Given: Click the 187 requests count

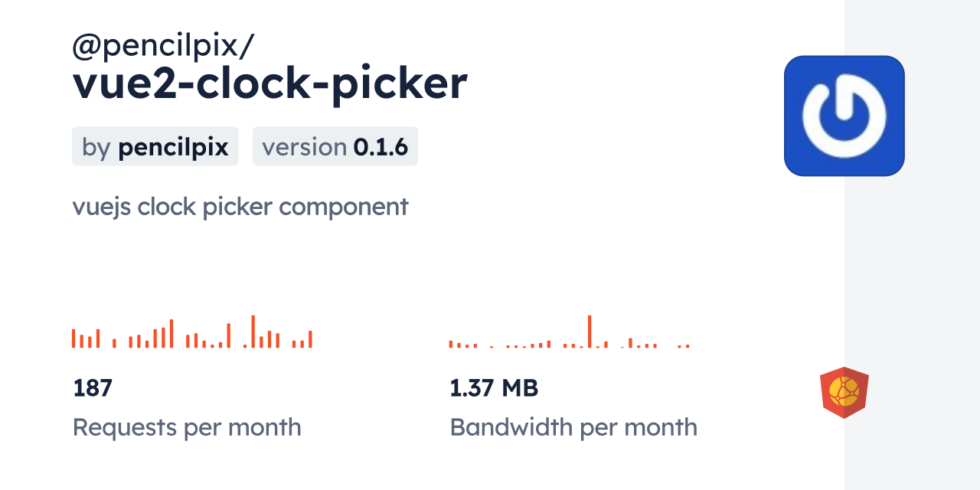Looking at the screenshot, I should point(93,388).
